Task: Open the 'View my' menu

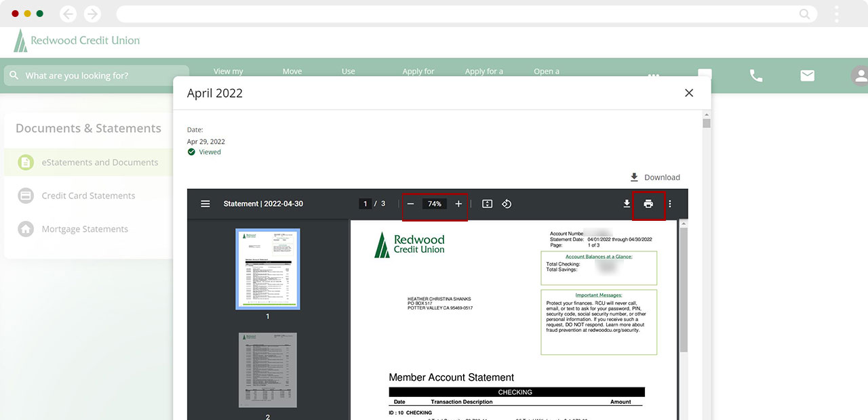Action: (228, 71)
